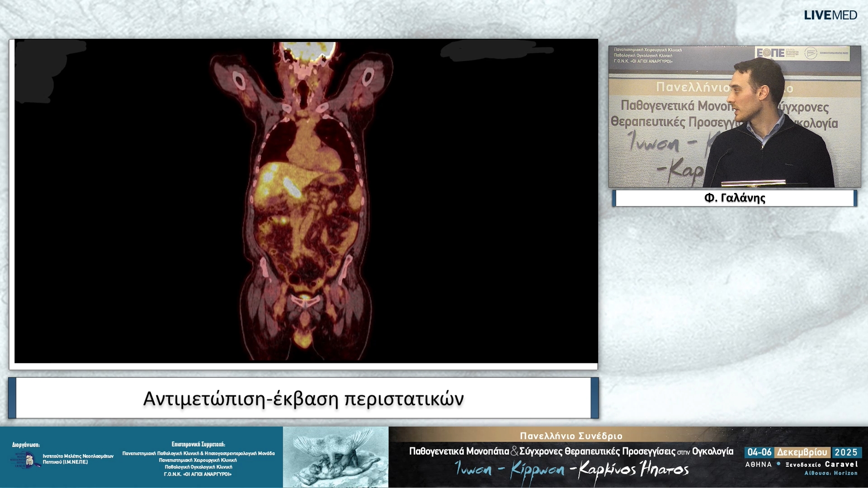Click the I.M.NE.PE. institute logo in banner

coord(25,460)
